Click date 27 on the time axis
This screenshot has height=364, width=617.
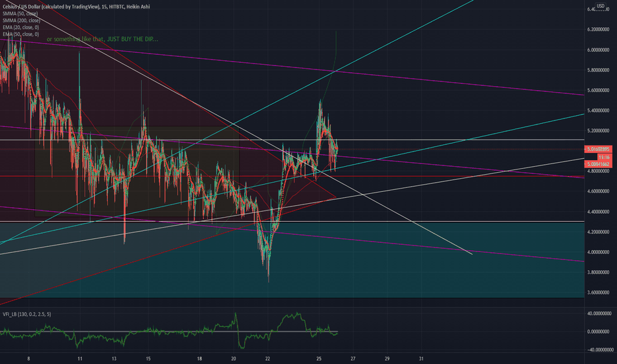(353, 359)
